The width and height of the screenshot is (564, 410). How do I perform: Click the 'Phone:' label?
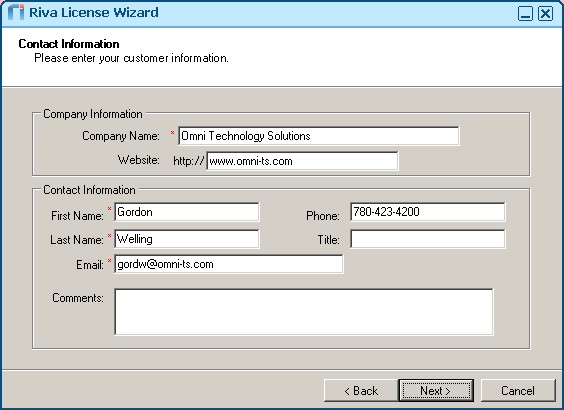323,216
